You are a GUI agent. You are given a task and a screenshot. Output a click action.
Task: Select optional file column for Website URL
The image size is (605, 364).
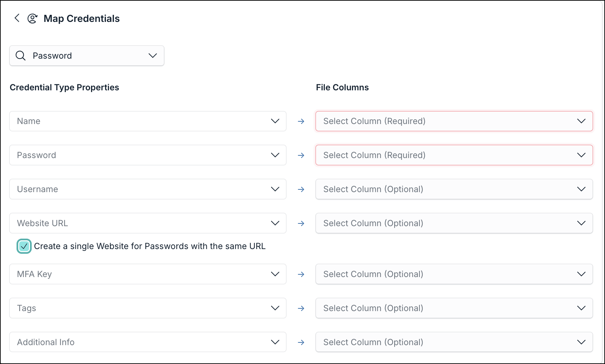[x=454, y=223]
